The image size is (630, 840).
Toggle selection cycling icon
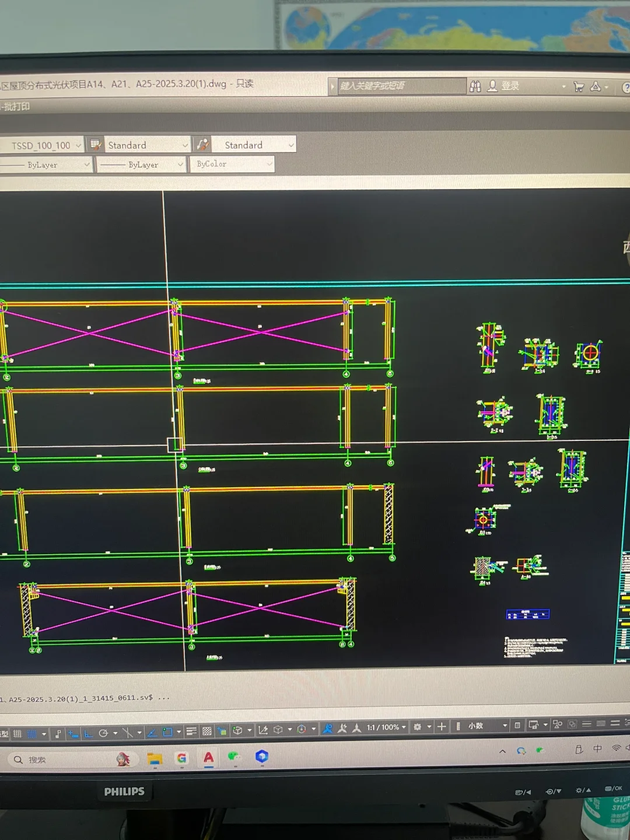click(222, 730)
